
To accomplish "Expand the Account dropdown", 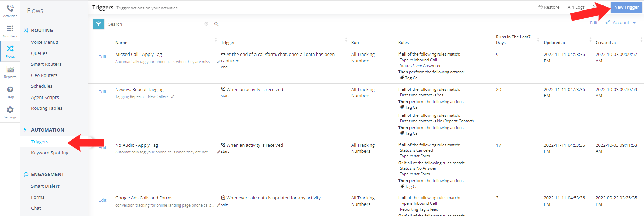I will pos(624,23).
